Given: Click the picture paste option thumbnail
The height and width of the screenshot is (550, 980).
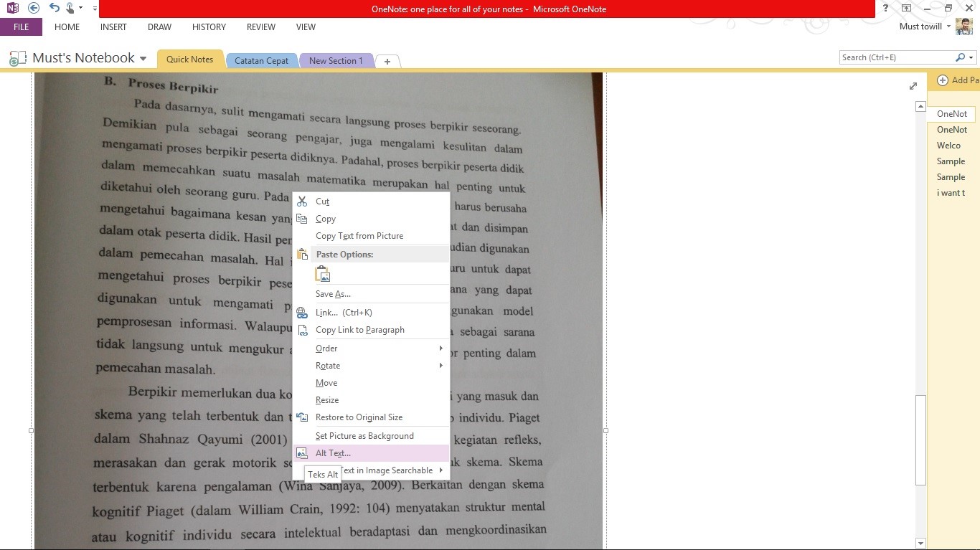Looking at the screenshot, I should (322, 273).
